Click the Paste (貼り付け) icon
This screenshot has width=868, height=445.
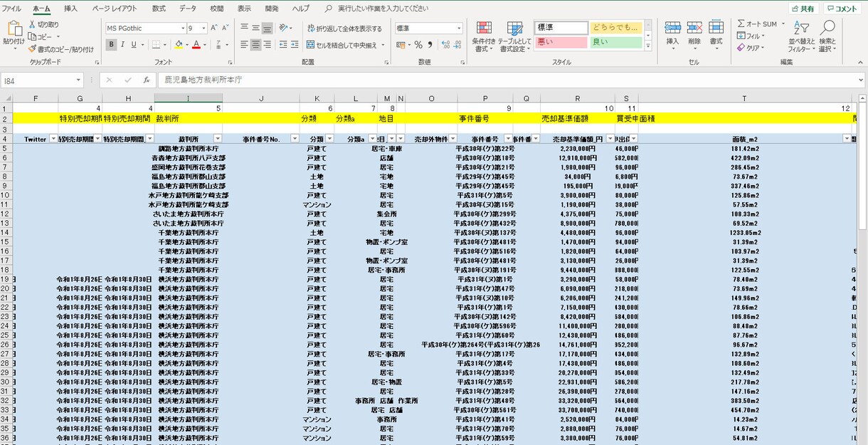(x=14, y=28)
